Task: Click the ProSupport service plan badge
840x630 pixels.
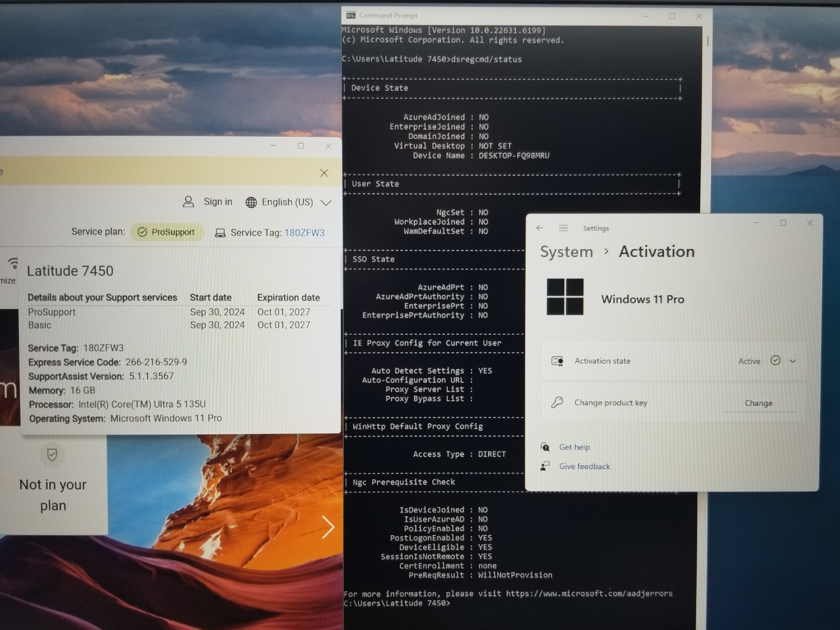Action: click(x=167, y=232)
